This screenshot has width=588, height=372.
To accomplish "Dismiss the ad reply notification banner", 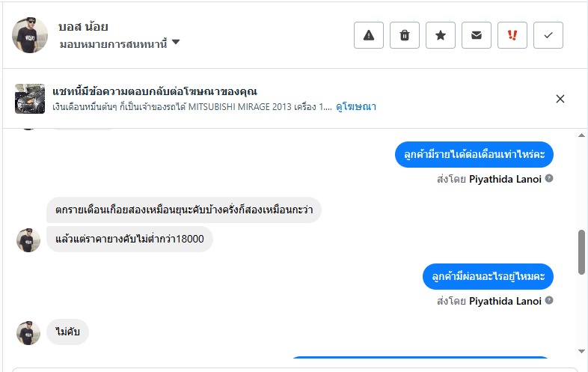I will [x=560, y=99].
